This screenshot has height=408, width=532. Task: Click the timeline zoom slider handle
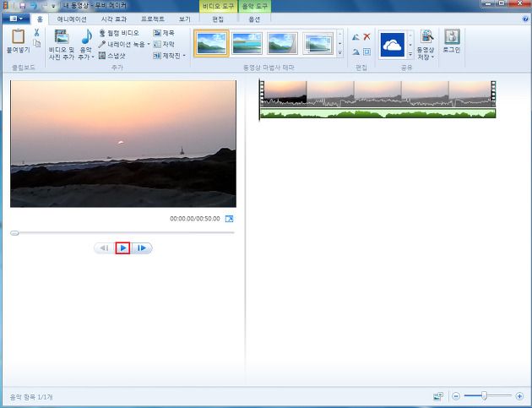pyautogui.click(x=485, y=395)
